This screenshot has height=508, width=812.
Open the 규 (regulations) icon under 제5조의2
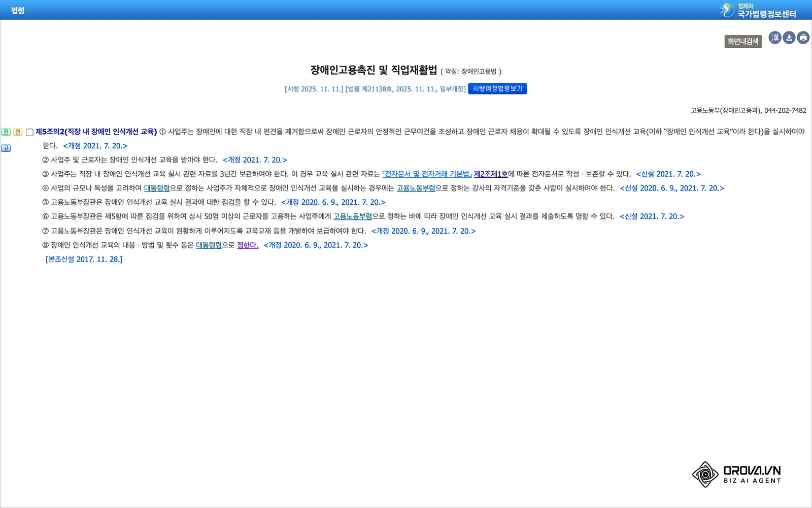6,148
